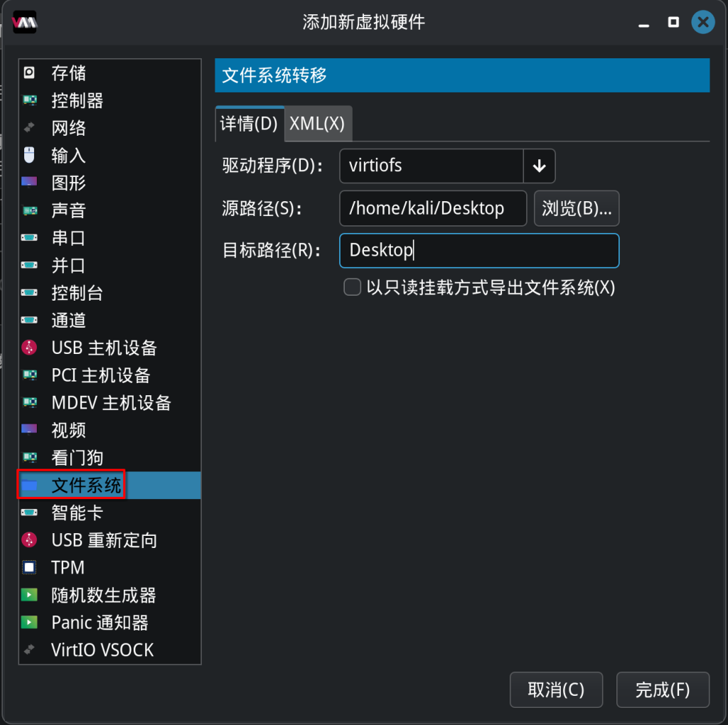Image resolution: width=728 pixels, height=725 pixels.
Task: Open the 驱动程序 dropdown arrow
Action: point(539,166)
